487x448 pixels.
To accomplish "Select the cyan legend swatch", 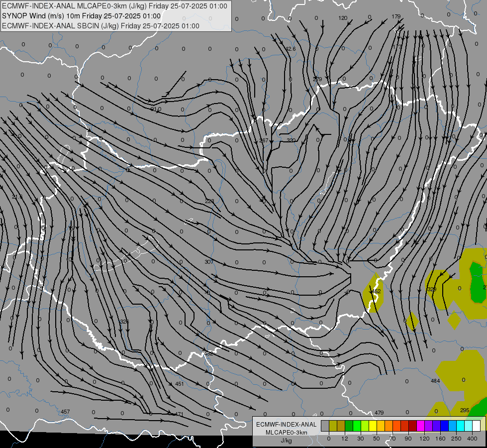I will (x=461, y=426).
